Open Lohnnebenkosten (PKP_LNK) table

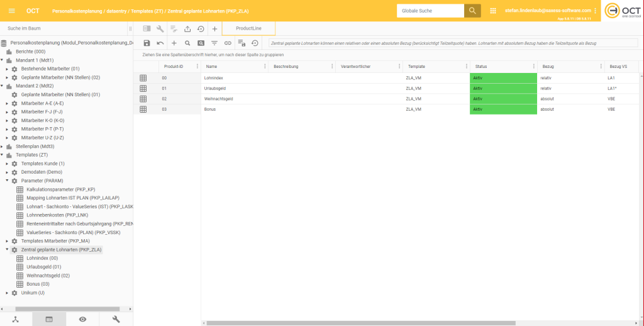57,215
